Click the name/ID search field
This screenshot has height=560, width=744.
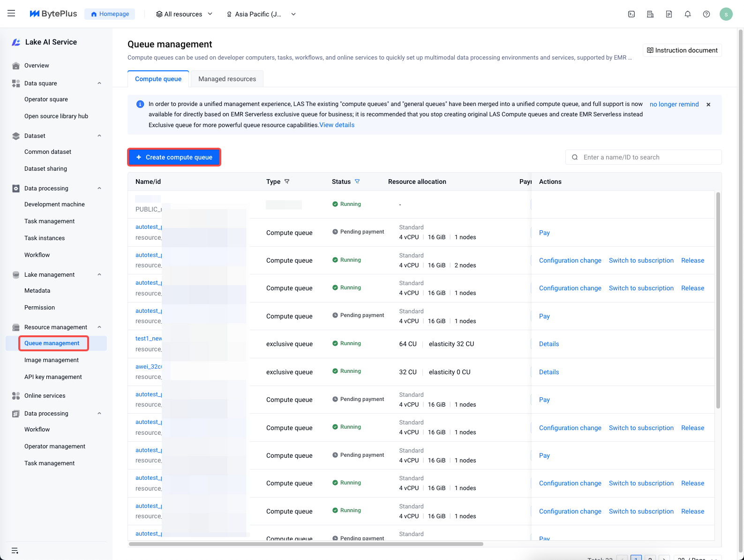tap(647, 157)
